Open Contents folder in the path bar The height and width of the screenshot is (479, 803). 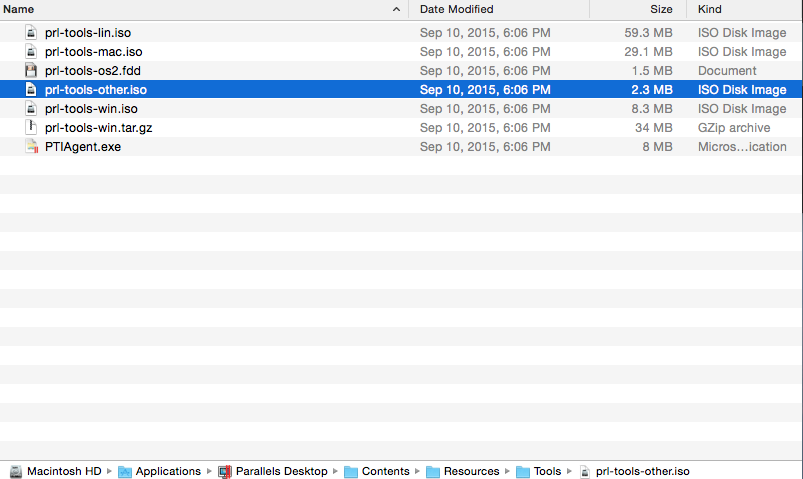(385, 471)
